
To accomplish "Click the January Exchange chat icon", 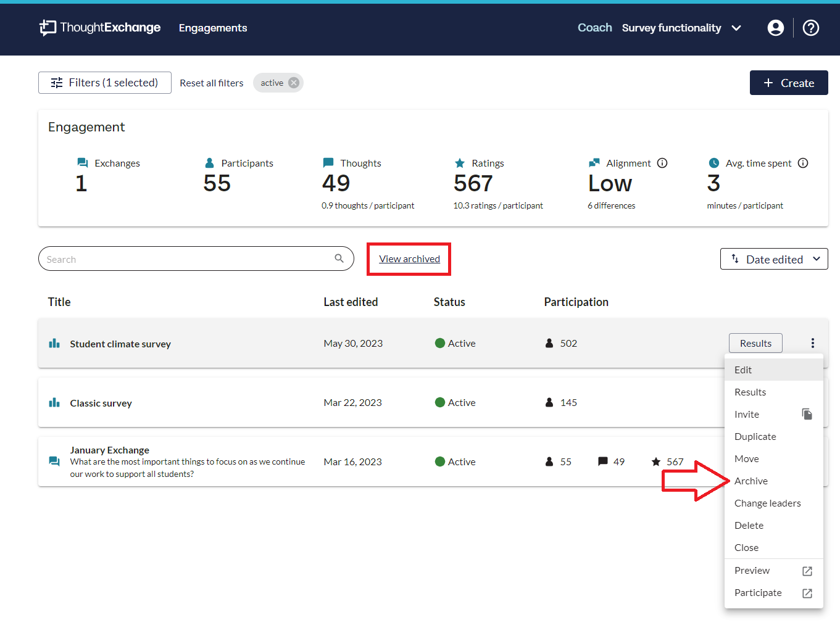I will click(54, 462).
